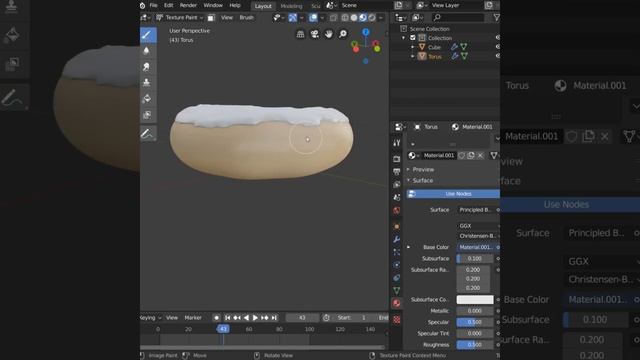Toggle X-ray mode in viewport header
This screenshot has width=640, height=360.
(333, 18)
